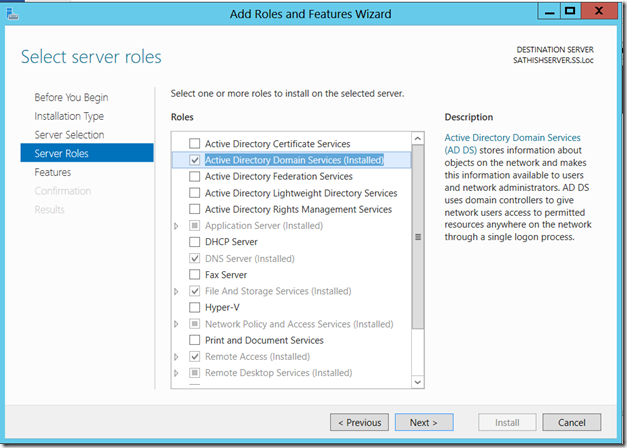
Task: Minimize the wizard window
Action: (549, 12)
